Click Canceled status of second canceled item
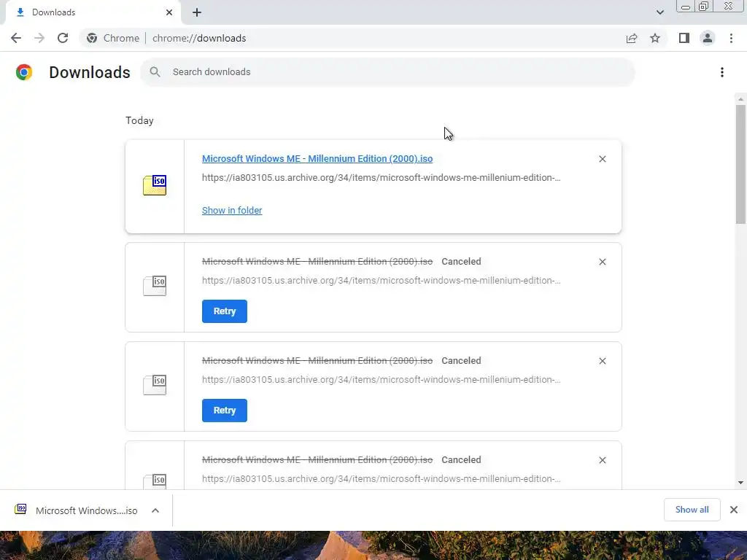Image resolution: width=747 pixels, height=560 pixels. pos(461,360)
